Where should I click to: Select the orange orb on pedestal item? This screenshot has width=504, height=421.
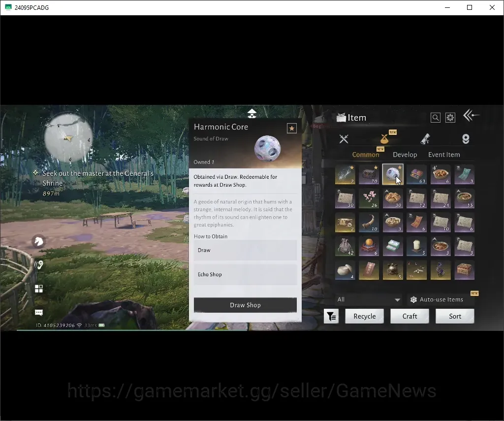(x=369, y=246)
